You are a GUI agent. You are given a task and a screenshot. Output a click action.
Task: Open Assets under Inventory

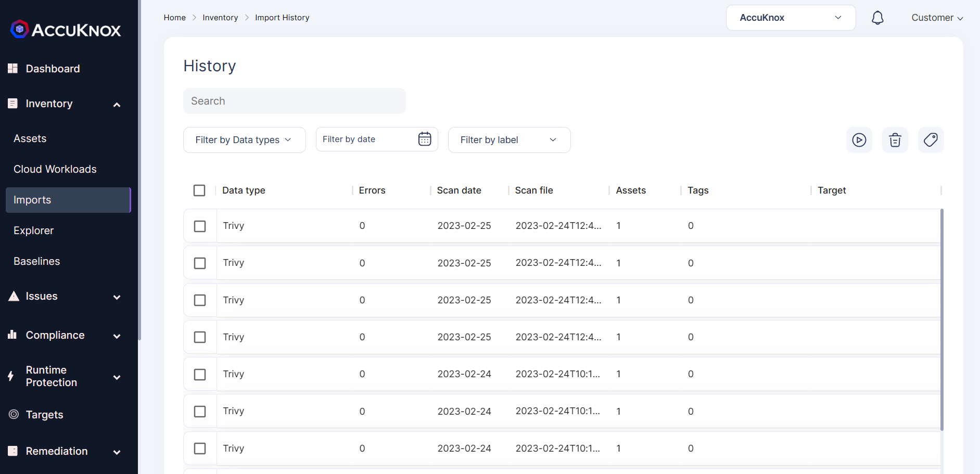(x=30, y=138)
